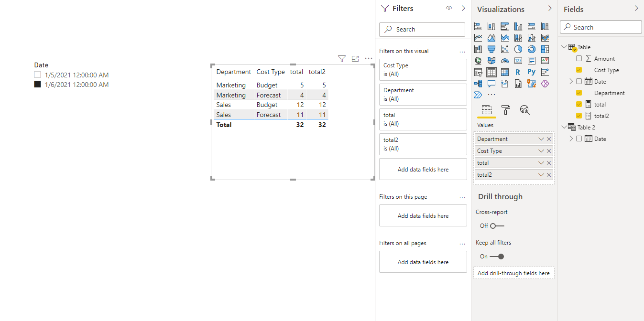644x321 pixels.
Task: Select the R script visual
Action: point(518,72)
